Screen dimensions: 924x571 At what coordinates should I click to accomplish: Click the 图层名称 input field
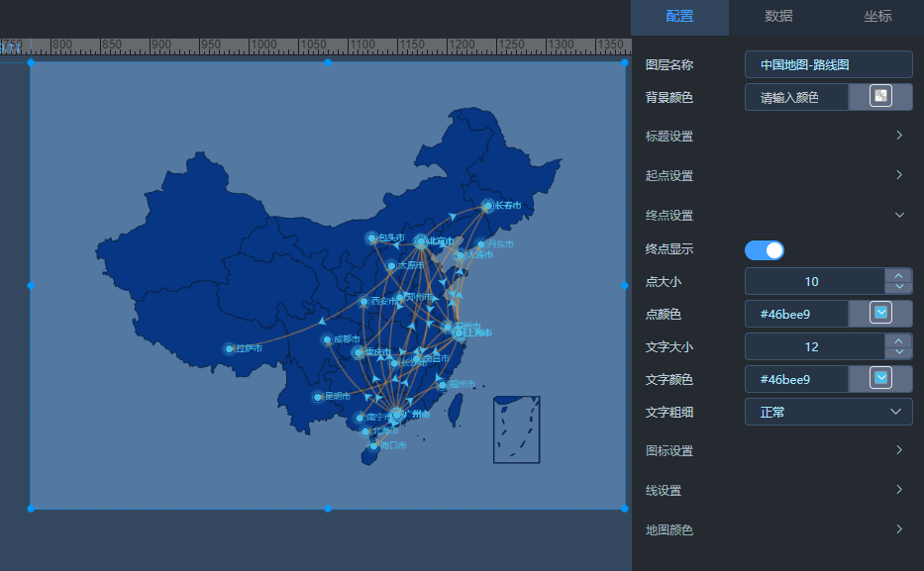828,64
